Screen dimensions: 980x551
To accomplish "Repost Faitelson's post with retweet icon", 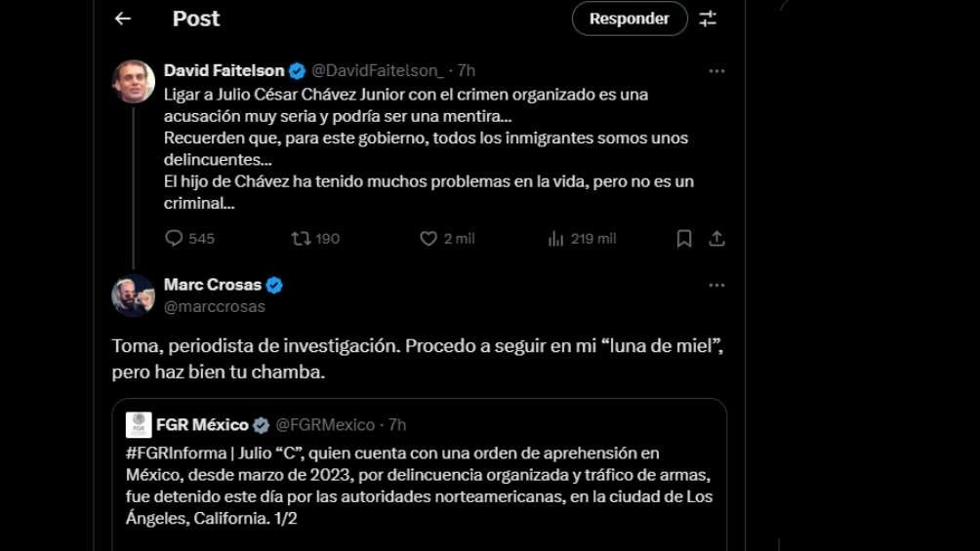I will 302,238.
